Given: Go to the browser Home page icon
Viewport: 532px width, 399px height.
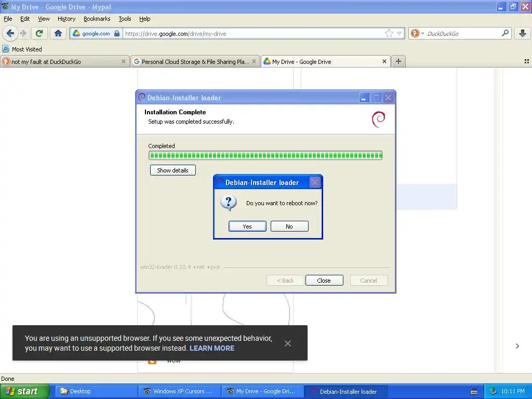Looking at the screenshot, I should pos(58,33).
